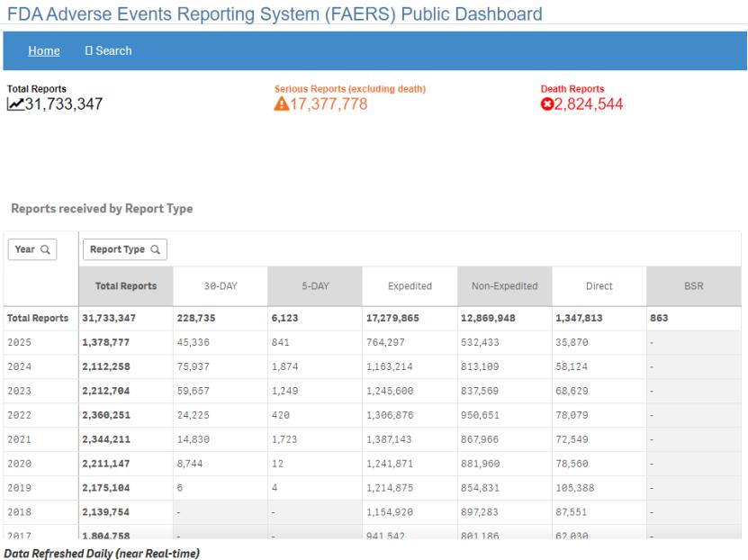The image size is (748, 560).
Task: Select the Expedited column header
Action: [x=410, y=285]
